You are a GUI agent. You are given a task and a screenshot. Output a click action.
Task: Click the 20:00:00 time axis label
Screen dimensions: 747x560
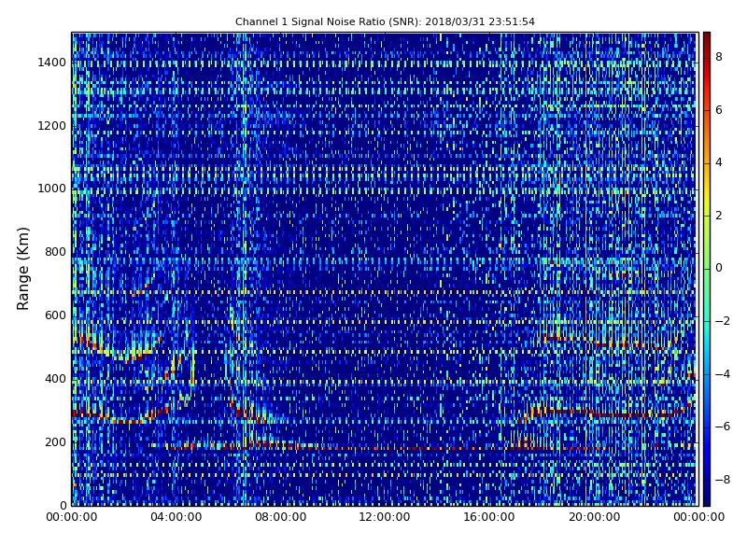(x=595, y=517)
